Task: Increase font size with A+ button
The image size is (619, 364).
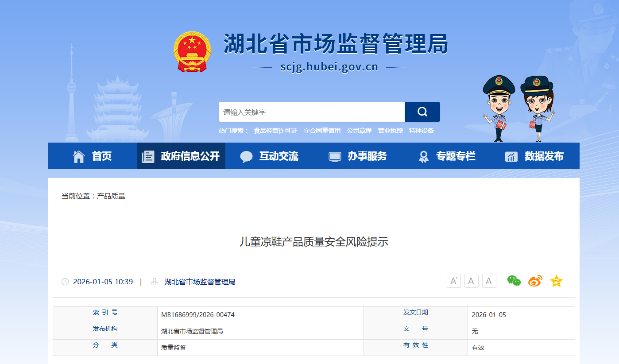Action: (454, 281)
